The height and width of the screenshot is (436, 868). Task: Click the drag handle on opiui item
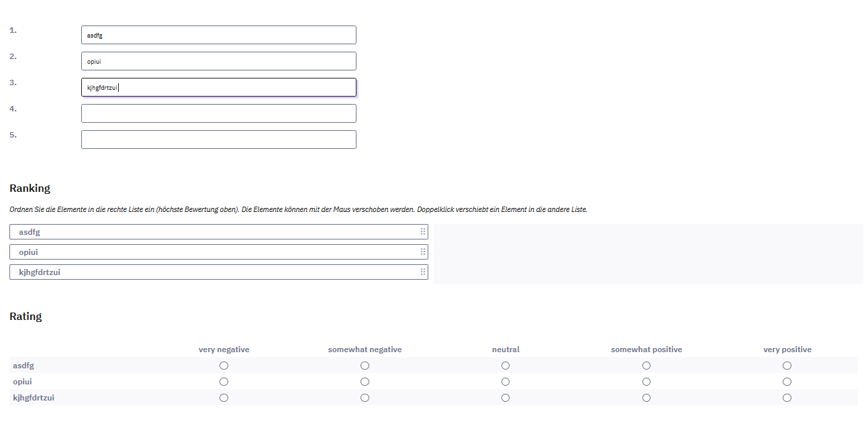point(423,252)
